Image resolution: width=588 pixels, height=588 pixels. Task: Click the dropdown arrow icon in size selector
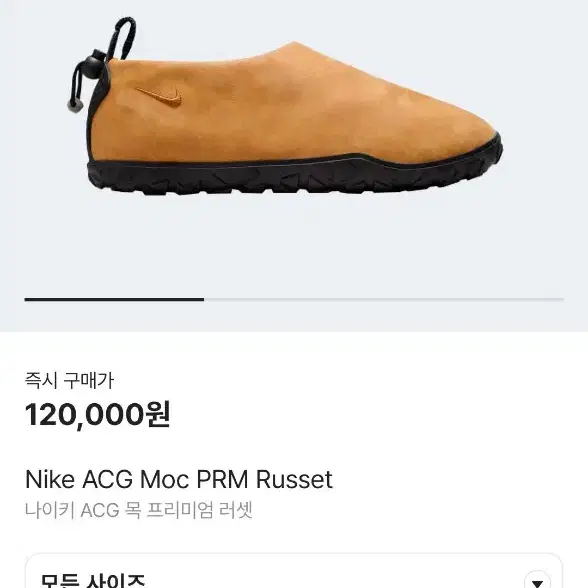click(x=537, y=580)
